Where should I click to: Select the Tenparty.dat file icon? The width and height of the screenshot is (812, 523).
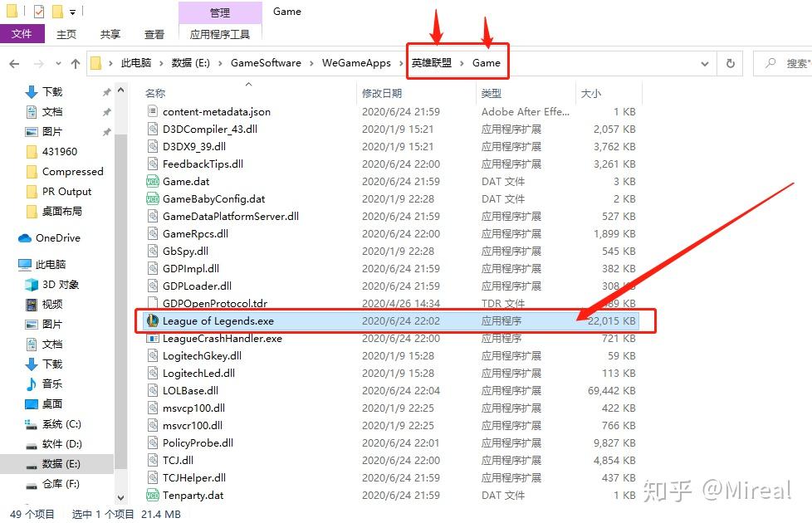[152, 495]
